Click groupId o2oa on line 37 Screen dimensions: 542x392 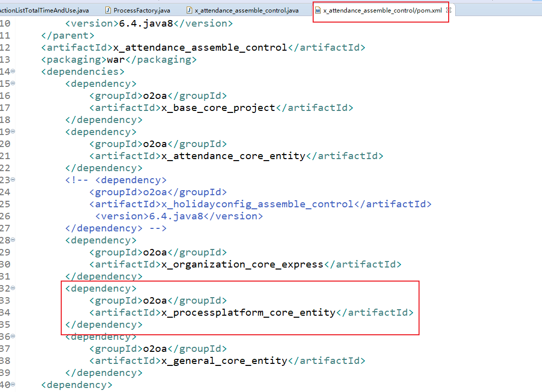[158, 349]
